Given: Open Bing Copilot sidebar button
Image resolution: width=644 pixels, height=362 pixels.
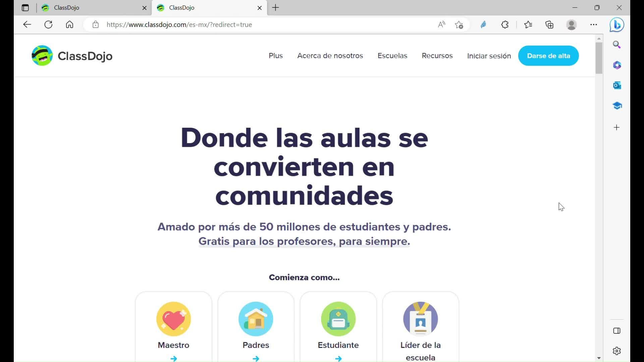Looking at the screenshot, I should coord(616,25).
